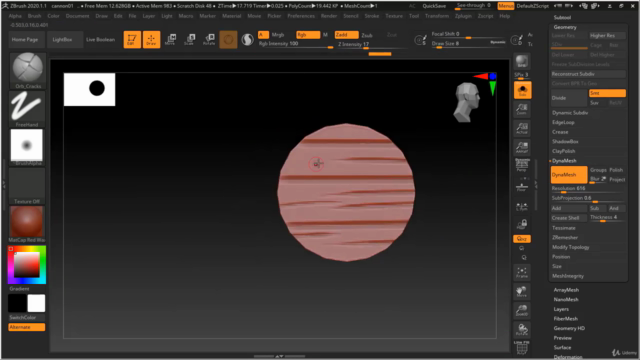Open the FreeHand stroke picker
Viewport: 640px width, 360px height.
[27, 109]
